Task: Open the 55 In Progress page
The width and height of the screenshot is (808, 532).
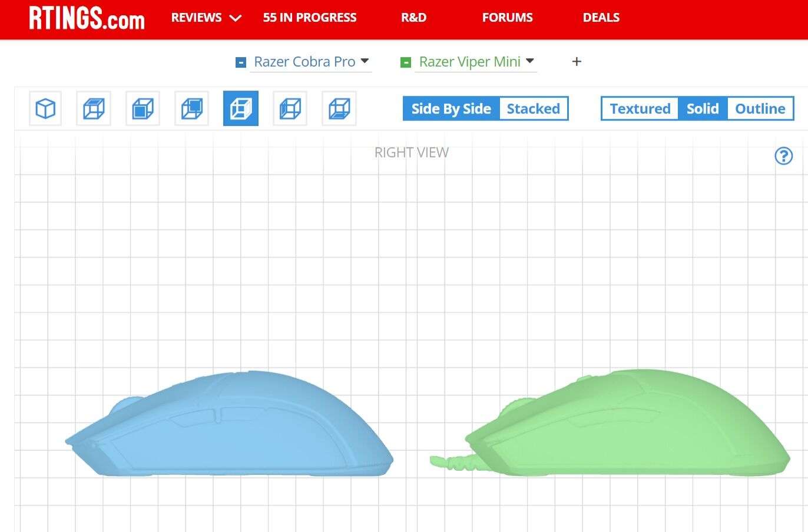Action: (310, 18)
